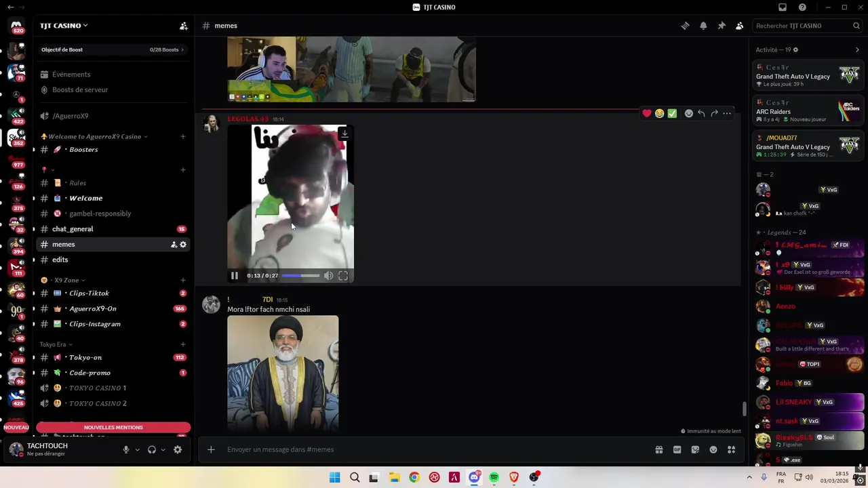Invite icon on memes channel row

pyautogui.click(x=174, y=245)
